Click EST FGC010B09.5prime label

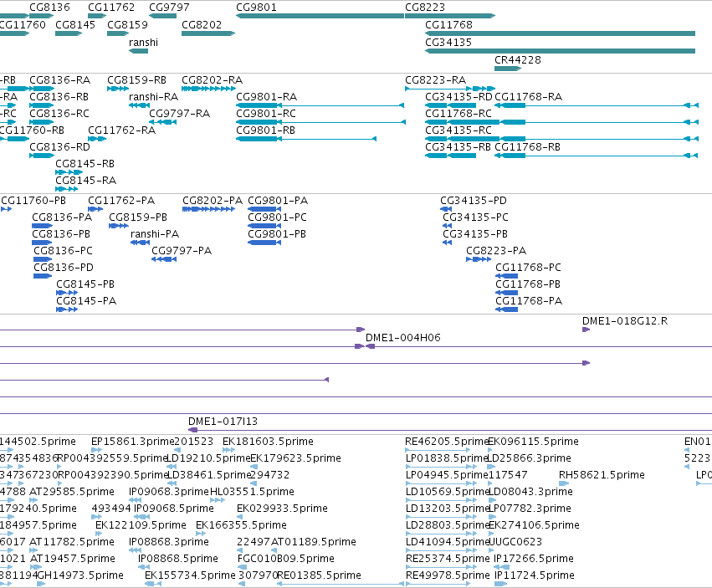[286, 559]
